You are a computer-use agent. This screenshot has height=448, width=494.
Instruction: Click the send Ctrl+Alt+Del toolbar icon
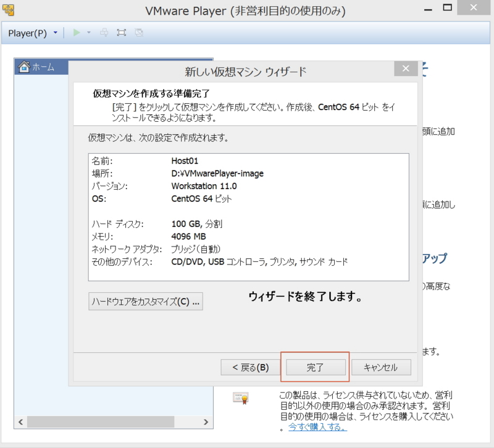coord(104,33)
